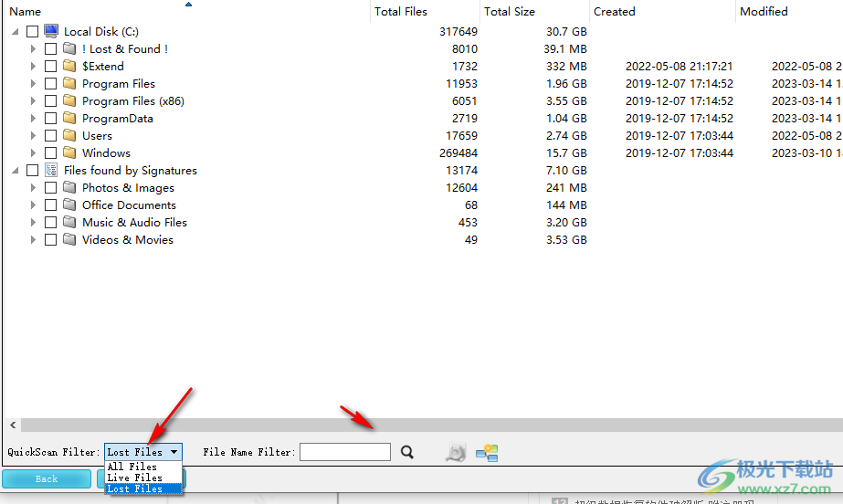Check the Program Files (x86) checkbox
843x504 pixels.
pos(50,101)
